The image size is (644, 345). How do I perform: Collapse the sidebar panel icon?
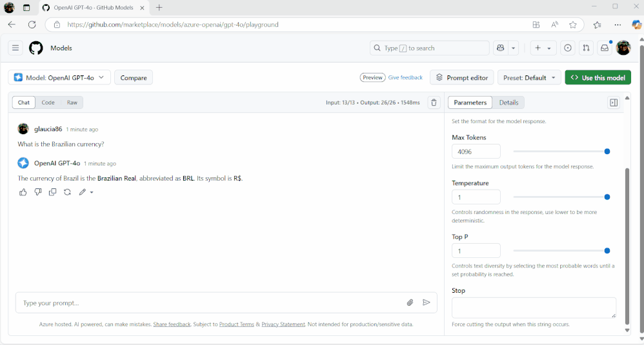tap(614, 103)
